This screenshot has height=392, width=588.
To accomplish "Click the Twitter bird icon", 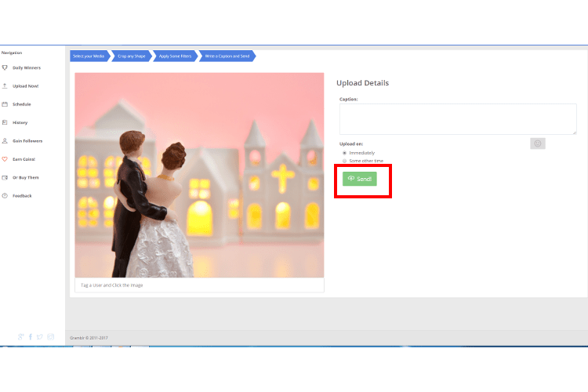I will tap(40, 337).
